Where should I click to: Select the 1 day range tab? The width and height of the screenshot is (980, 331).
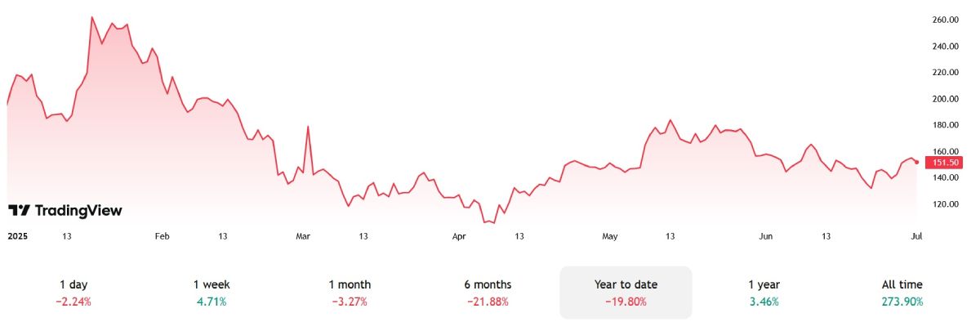73,293
